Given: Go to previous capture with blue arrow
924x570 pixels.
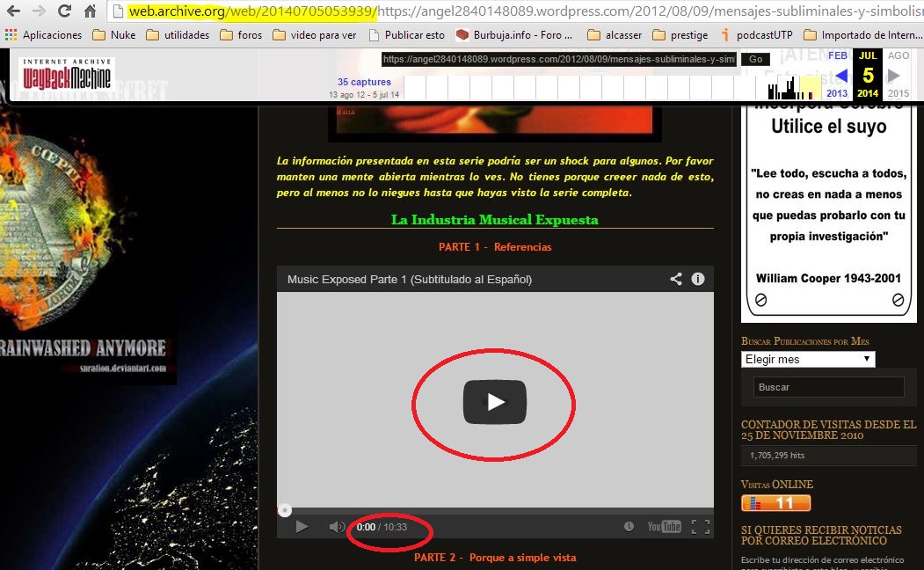Looking at the screenshot, I should 840,77.
